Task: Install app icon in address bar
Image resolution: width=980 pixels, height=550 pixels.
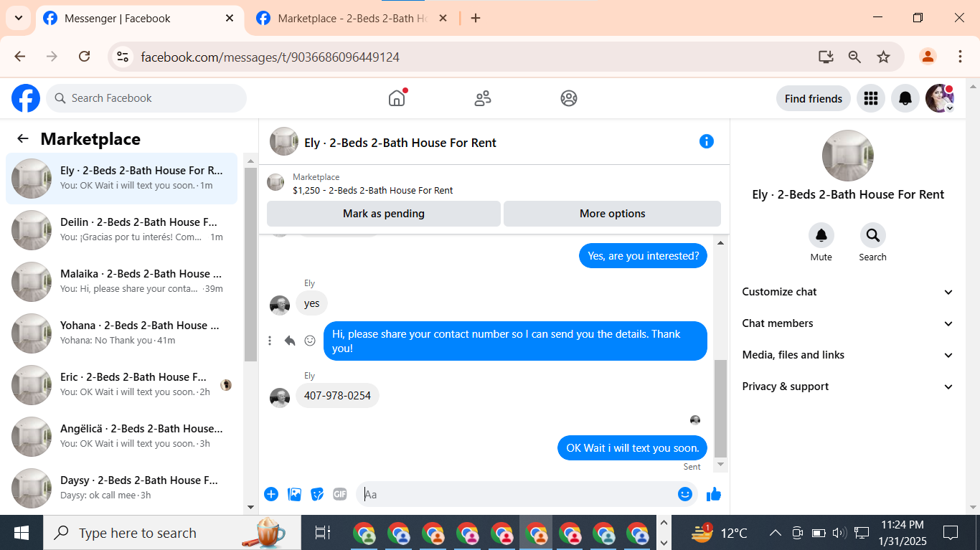Action: (x=826, y=57)
